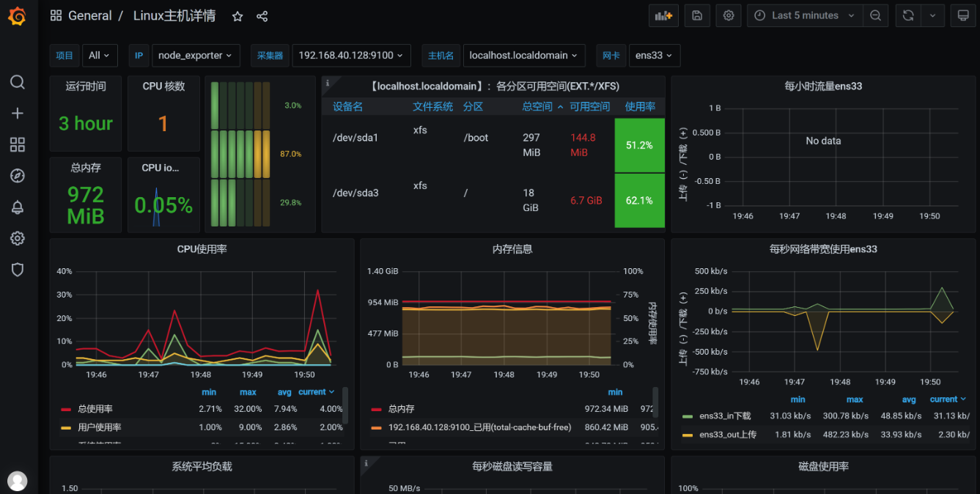The width and height of the screenshot is (980, 494).
Task: Star the Linux主机详情 dashboard
Action: (x=237, y=16)
